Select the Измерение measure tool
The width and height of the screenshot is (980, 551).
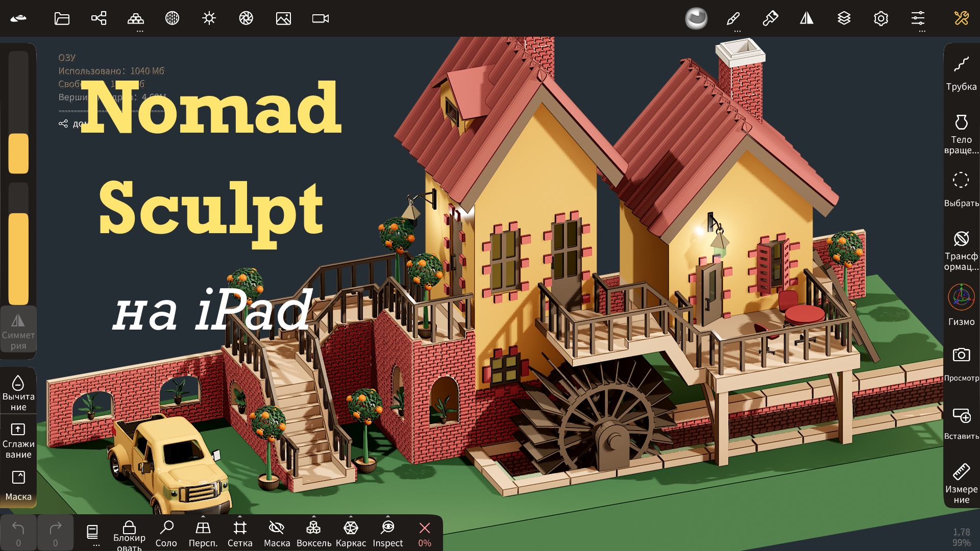pos(961,482)
